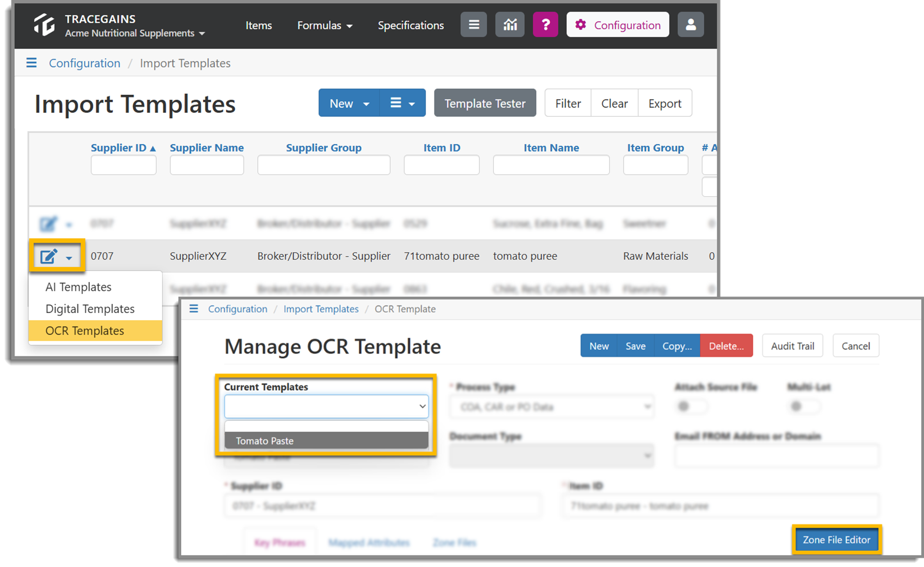Sort by Supplier ID column header

click(123, 148)
